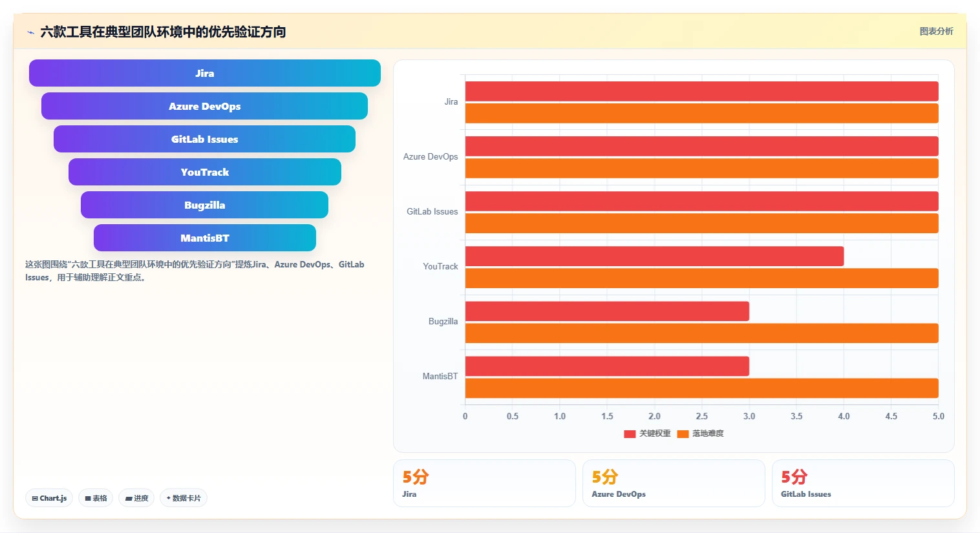The width and height of the screenshot is (980, 533).
Task: Select the Jira funnel bar
Action: pos(205,73)
